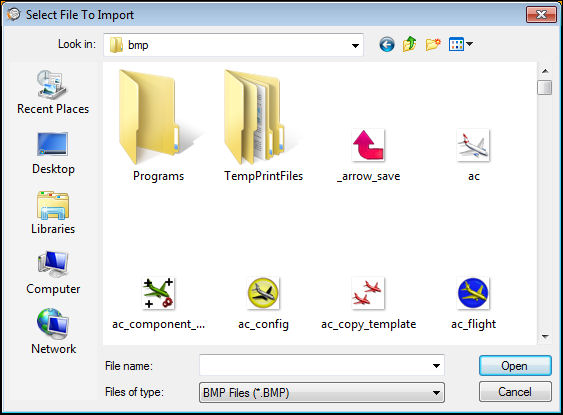563x415 pixels.
Task: Select Network in sidebar
Action: click(53, 332)
